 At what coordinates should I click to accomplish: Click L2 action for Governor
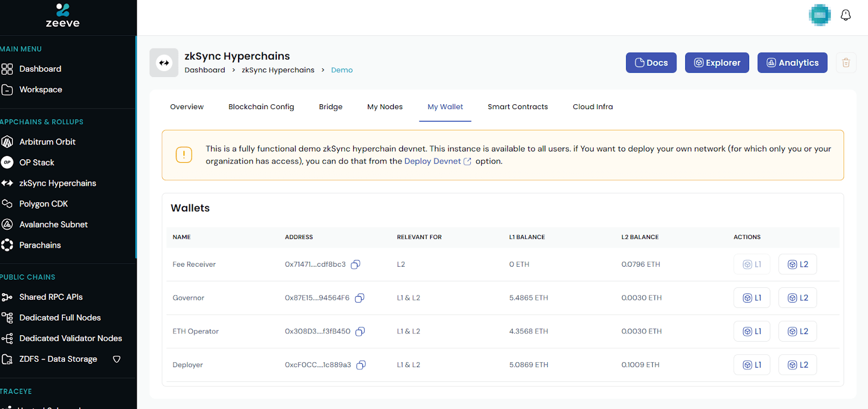[797, 298]
